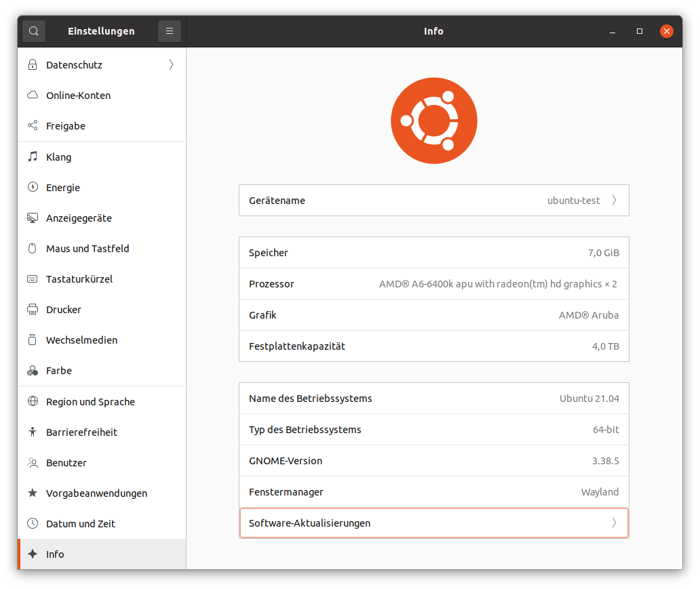Maximize the settings window
Screen dimensions: 700x589
click(x=639, y=31)
